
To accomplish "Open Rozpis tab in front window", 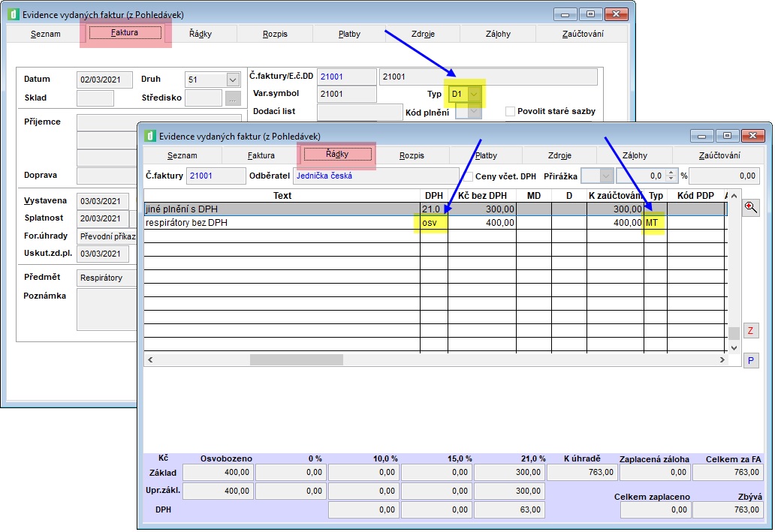I will pyautogui.click(x=412, y=155).
